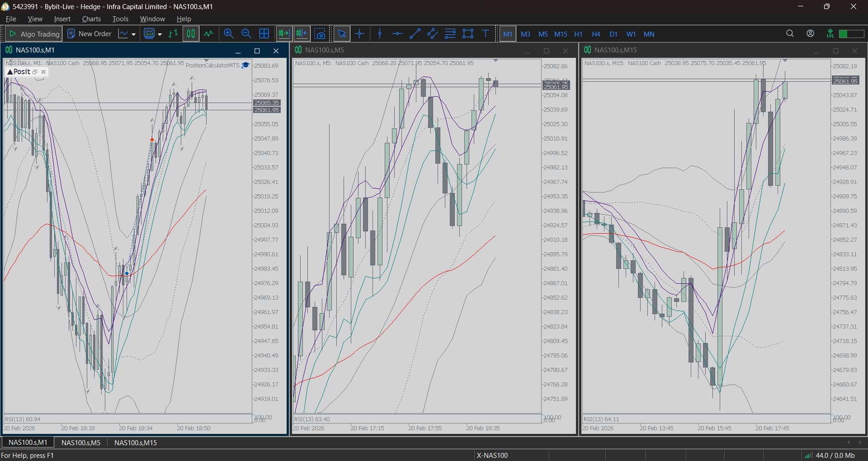Expand the chart type dropdown arrow
Image resolution: width=868 pixels, height=461 pixels.
[133, 34]
